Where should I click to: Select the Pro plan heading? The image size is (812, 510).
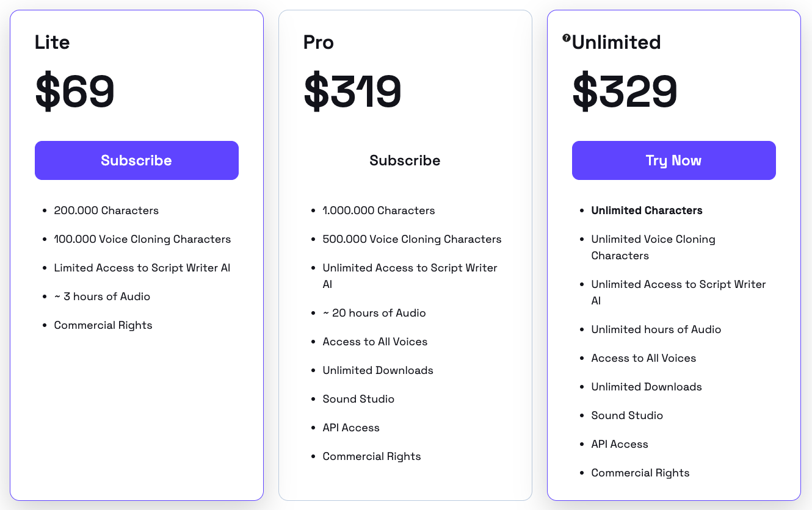(319, 42)
